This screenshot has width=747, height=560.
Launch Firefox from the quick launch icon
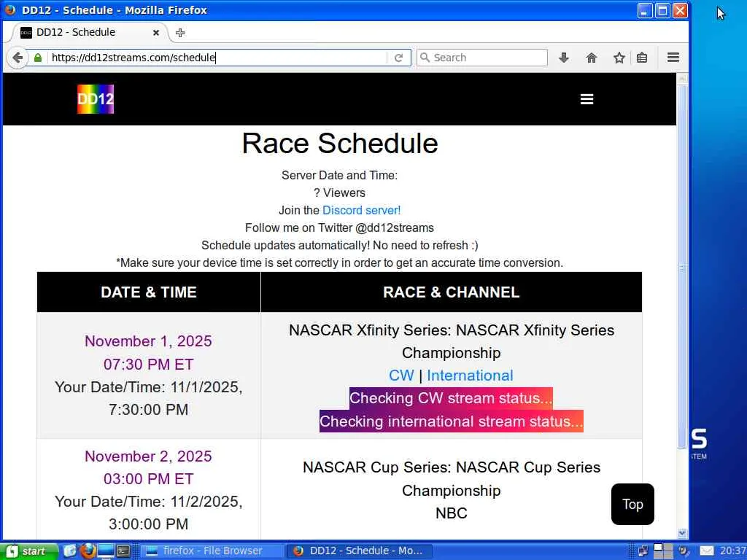pos(88,551)
